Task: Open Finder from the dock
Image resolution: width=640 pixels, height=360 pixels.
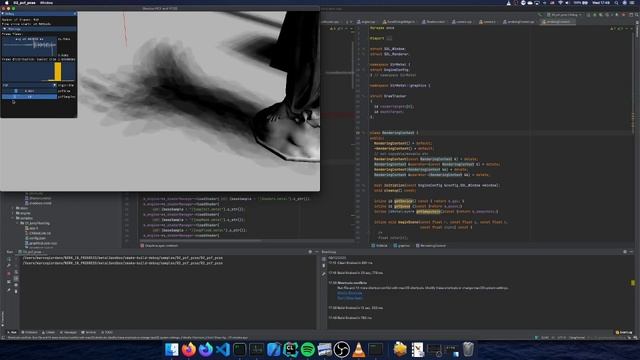Action: click(x=172, y=350)
